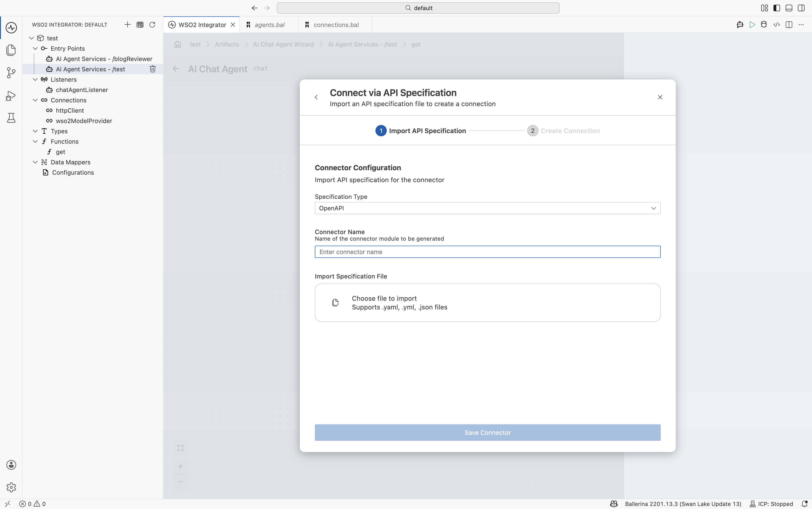Open the editor More Actions menu

tap(801, 25)
